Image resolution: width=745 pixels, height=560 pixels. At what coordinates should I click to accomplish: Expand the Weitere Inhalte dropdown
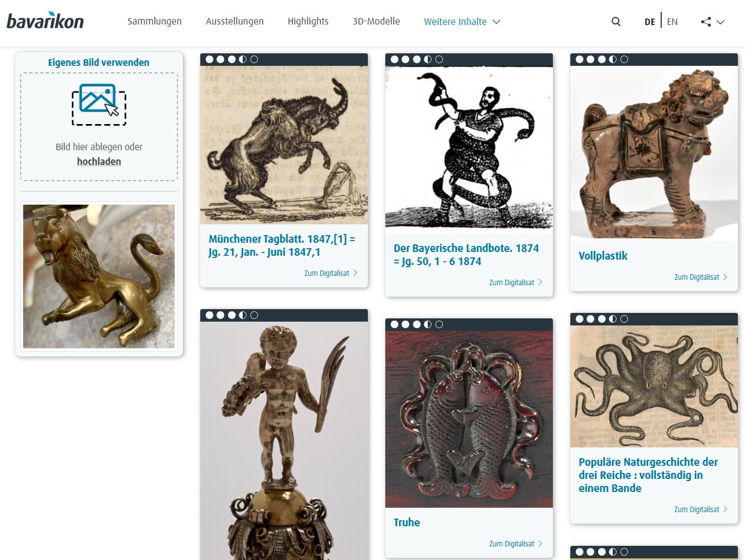click(x=462, y=22)
